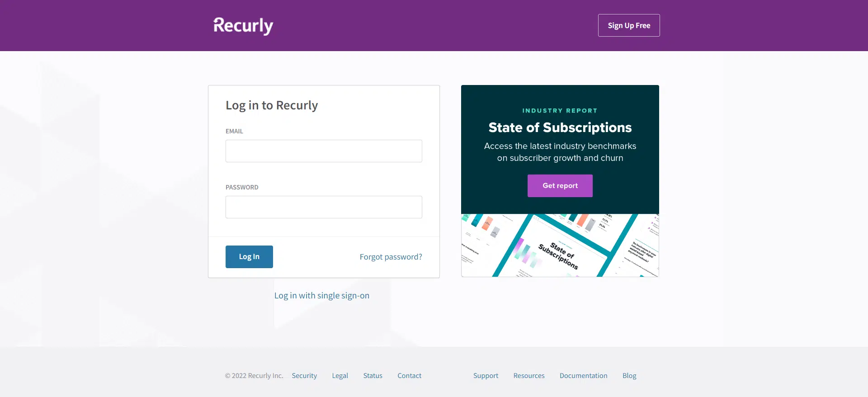Open the Security footer link

tap(304, 376)
